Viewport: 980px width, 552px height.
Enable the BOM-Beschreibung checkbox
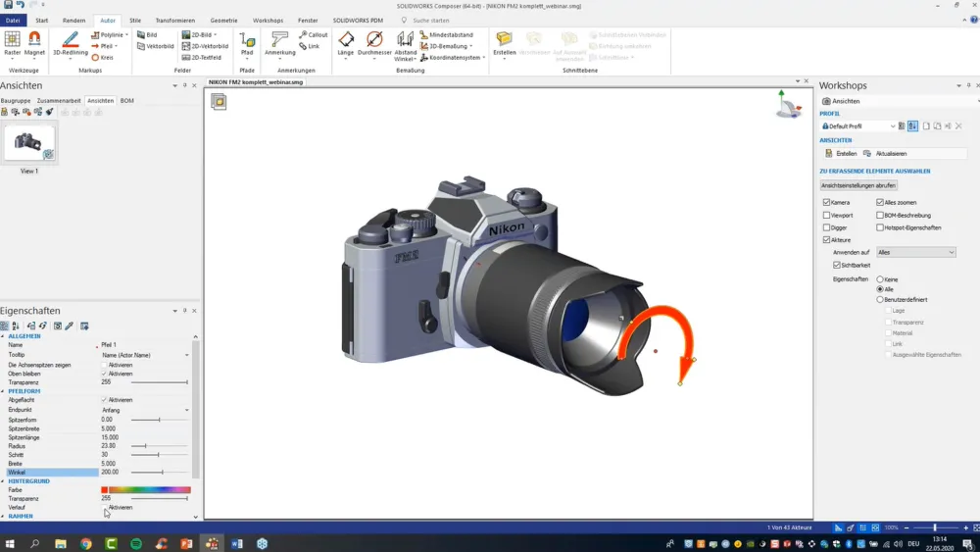[880, 215]
